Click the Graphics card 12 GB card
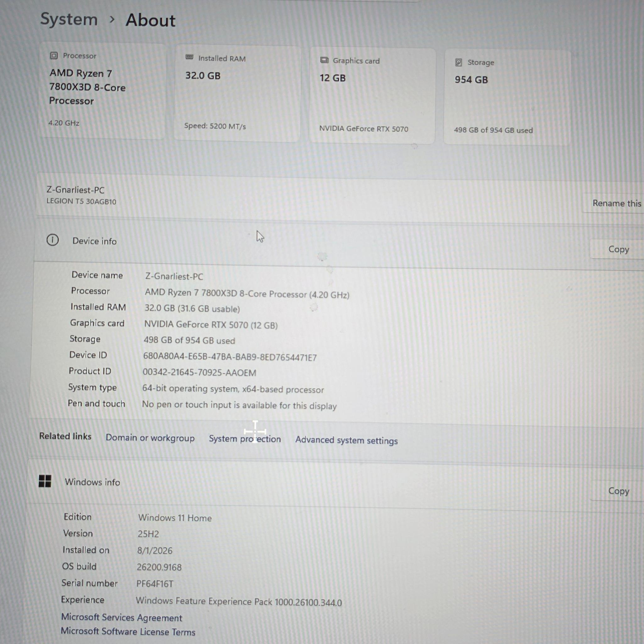Screen dimensions: 644x644 [372, 96]
